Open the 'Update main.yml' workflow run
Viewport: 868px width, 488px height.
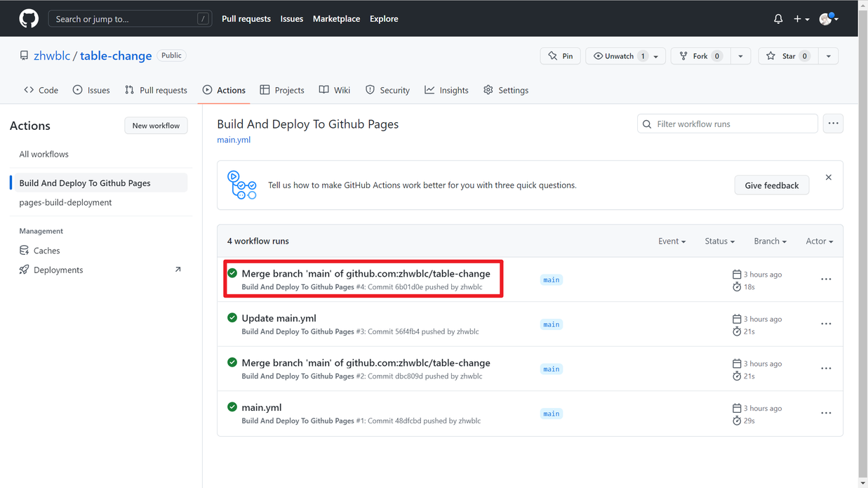pos(279,318)
